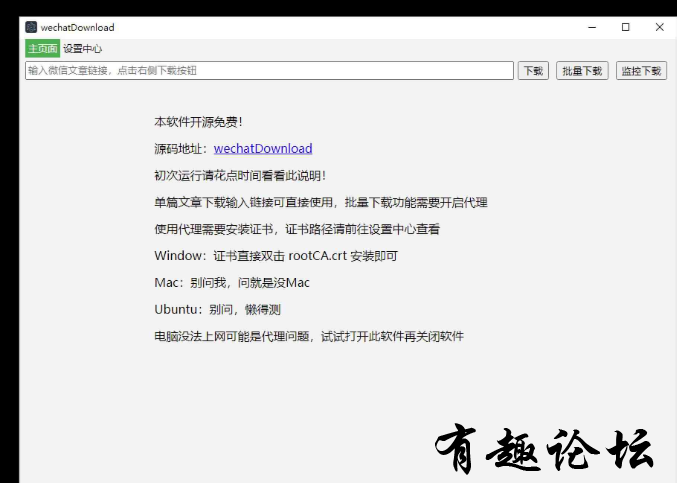
Task: Maximize the wechatDownload window
Action: click(x=625, y=27)
